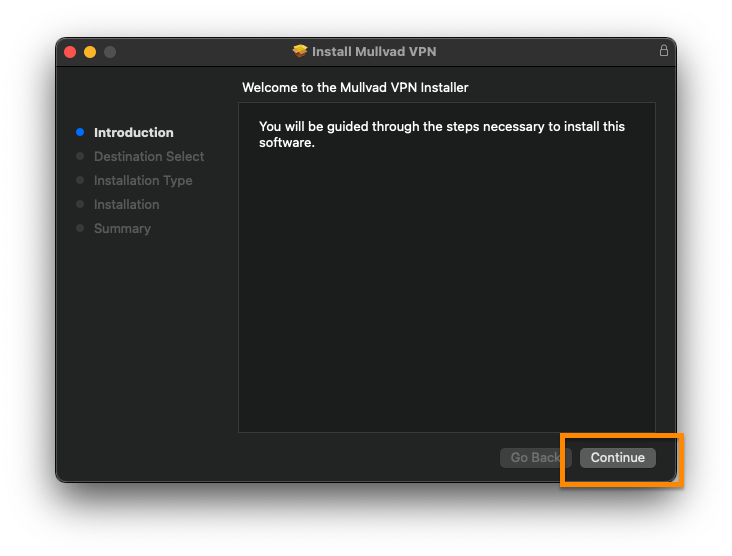Click the "Welcome to the Mullvad VPN Installer" heading
The height and width of the screenshot is (556, 732).
[355, 88]
